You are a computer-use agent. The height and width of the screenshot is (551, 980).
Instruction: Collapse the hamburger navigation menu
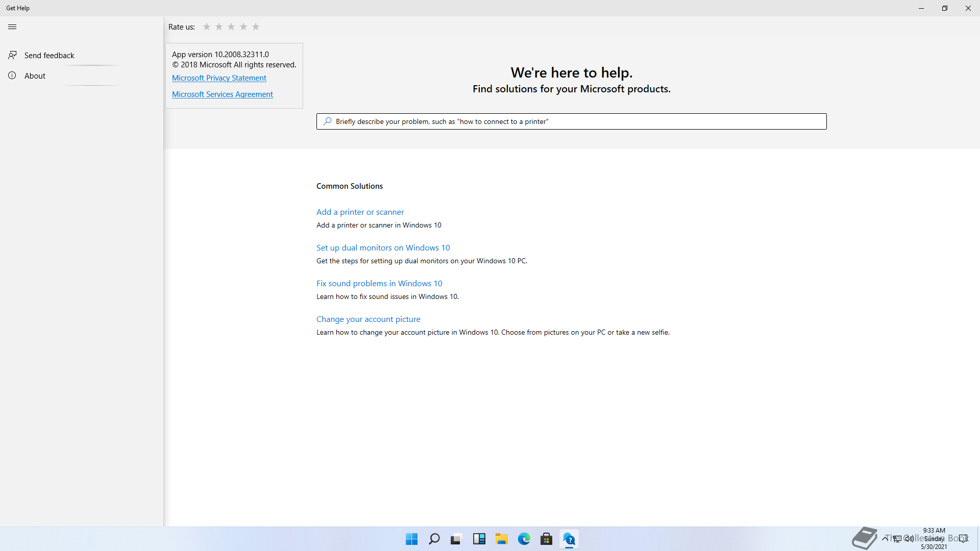click(x=12, y=27)
